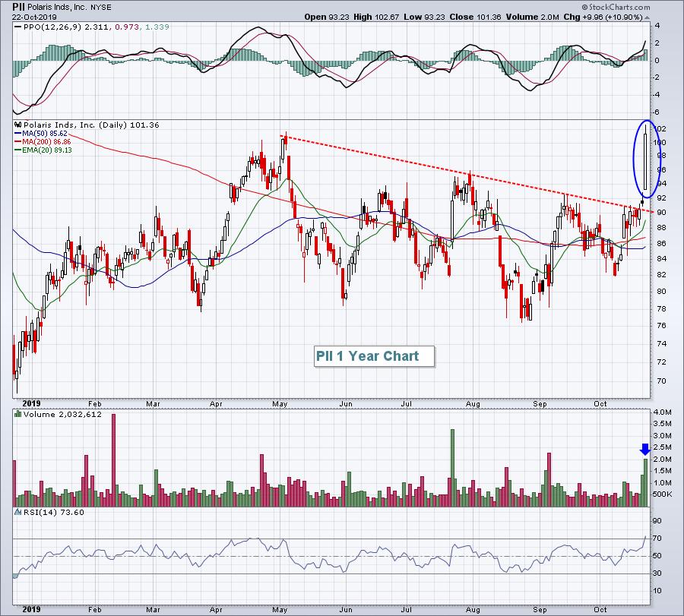This screenshot has width=684, height=616.
Task: Click the 'Chg +9.96 (+10.90%)' value
Action: pos(603,17)
